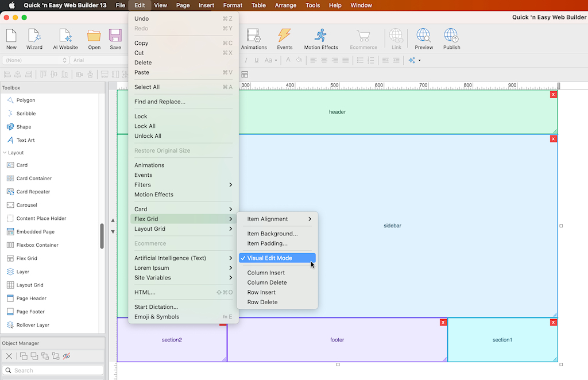
Task: Open the Aa text case dropdown
Action: pyautogui.click(x=270, y=60)
